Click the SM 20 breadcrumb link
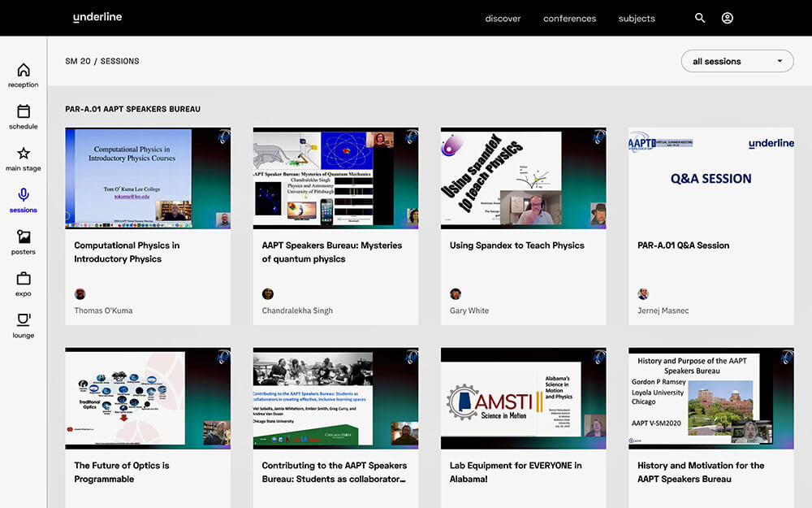Image resolution: width=812 pixels, height=508 pixels. 78,61
